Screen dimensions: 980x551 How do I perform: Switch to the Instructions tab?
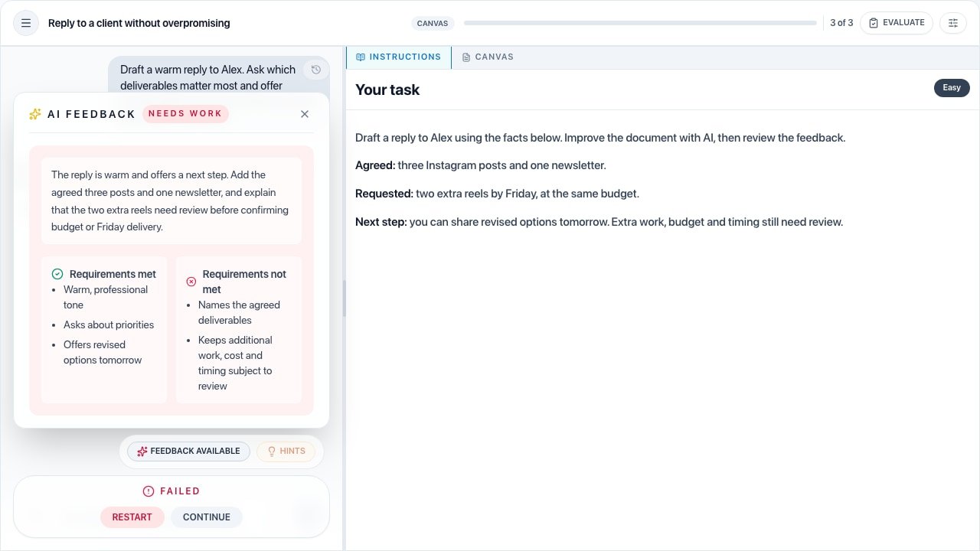pos(399,57)
